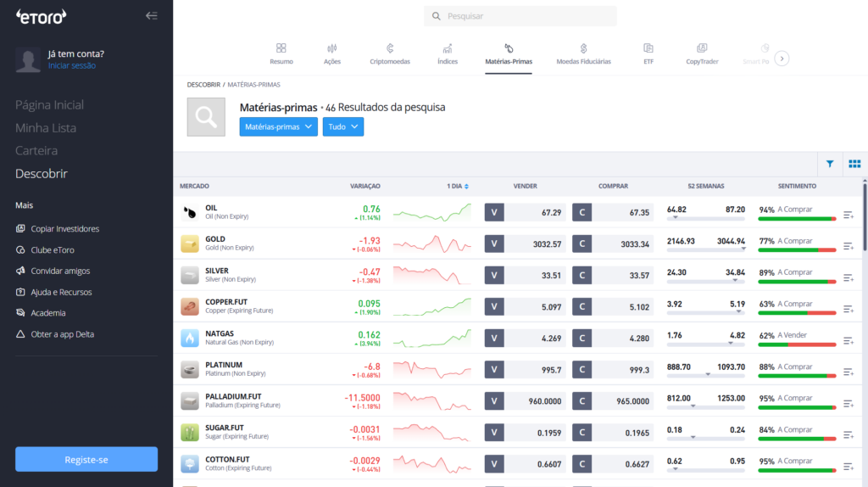Select the Matérias-Primas tab
Viewport: 868px width, 487px height.
click(509, 54)
